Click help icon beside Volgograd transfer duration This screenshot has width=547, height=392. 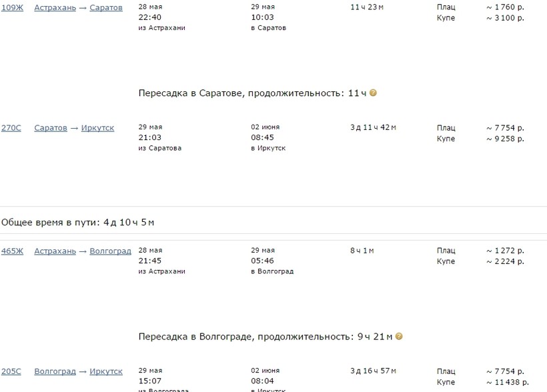point(399,337)
